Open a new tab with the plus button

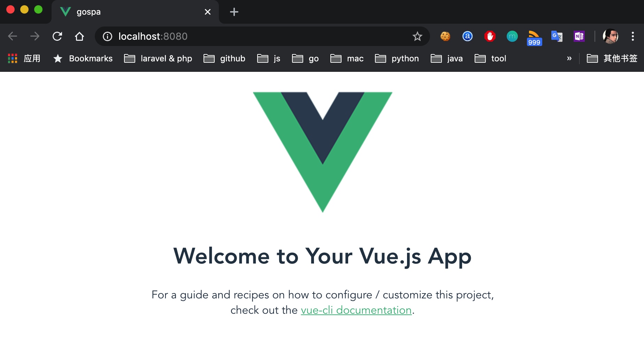(234, 12)
